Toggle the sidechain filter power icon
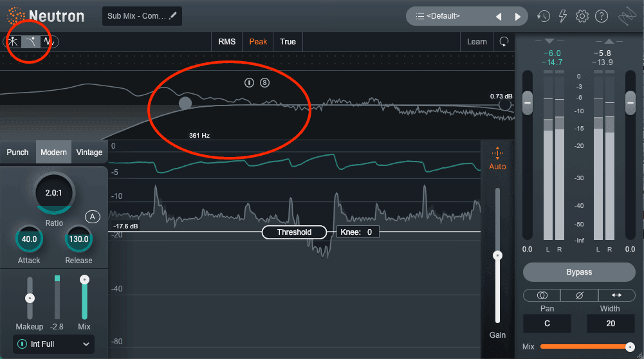Image resolution: width=644 pixels, height=359 pixels. coord(250,82)
